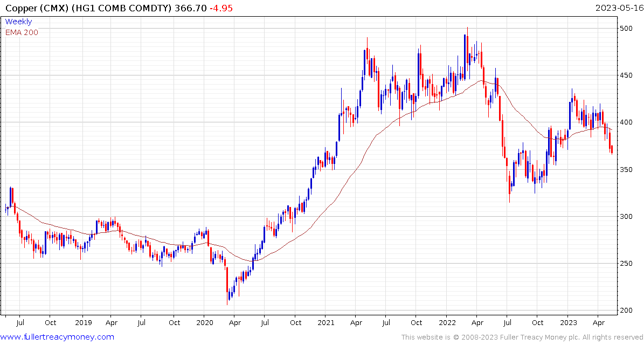Click the 250 price axis label
644x345 pixels.
[x=627, y=263]
